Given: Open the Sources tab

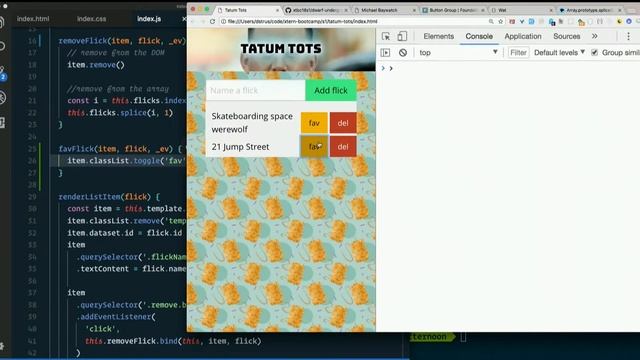Looking at the screenshot, I should tap(567, 36).
